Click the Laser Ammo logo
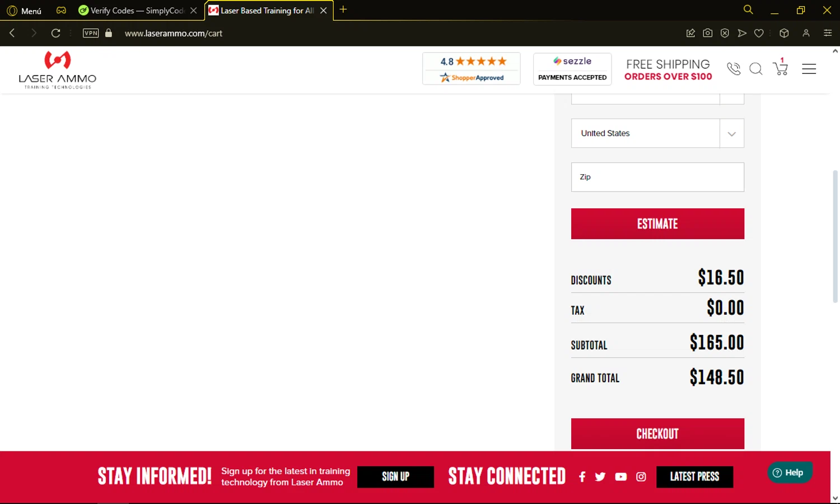Viewport: 840px width, 504px height. [58, 69]
